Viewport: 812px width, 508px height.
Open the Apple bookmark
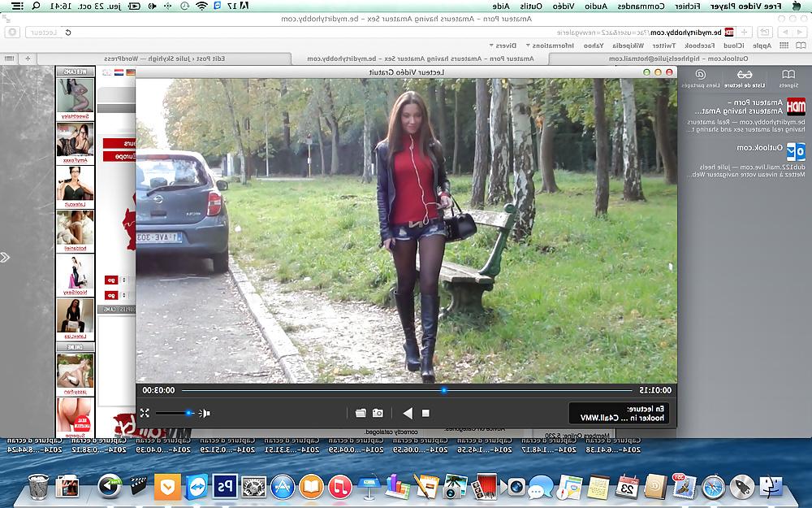[762, 46]
